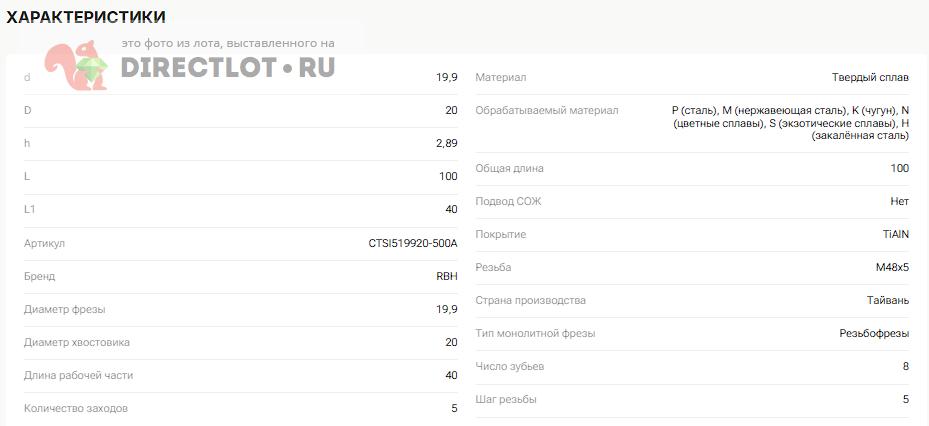The image size is (929, 426).
Task: Click the Количество заходов label
Action: coord(75,408)
